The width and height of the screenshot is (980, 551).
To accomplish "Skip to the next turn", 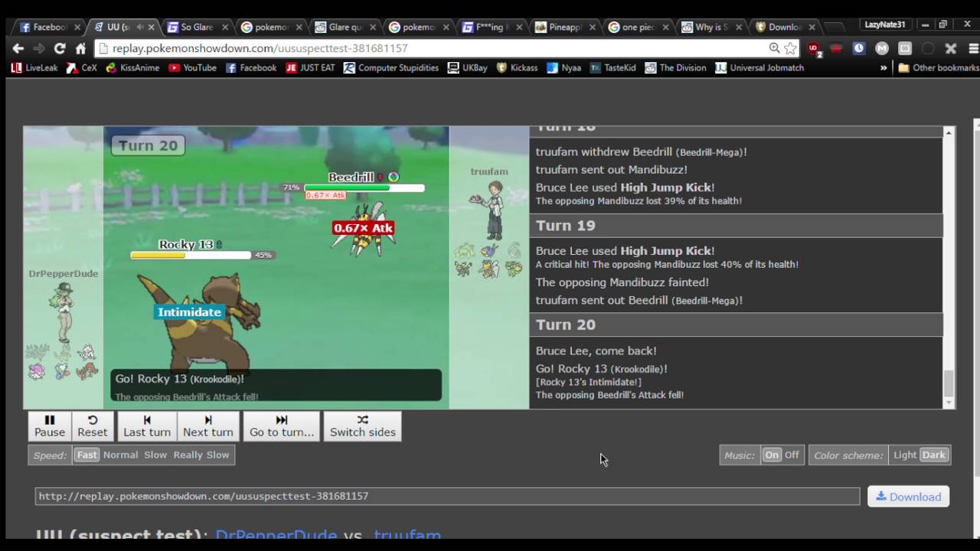I will pyautogui.click(x=208, y=426).
